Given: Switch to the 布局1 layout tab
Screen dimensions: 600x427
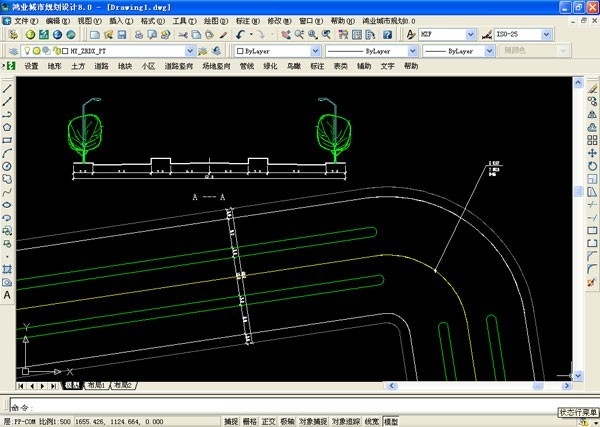Looking at the screenshot, I should coord(96,385).
